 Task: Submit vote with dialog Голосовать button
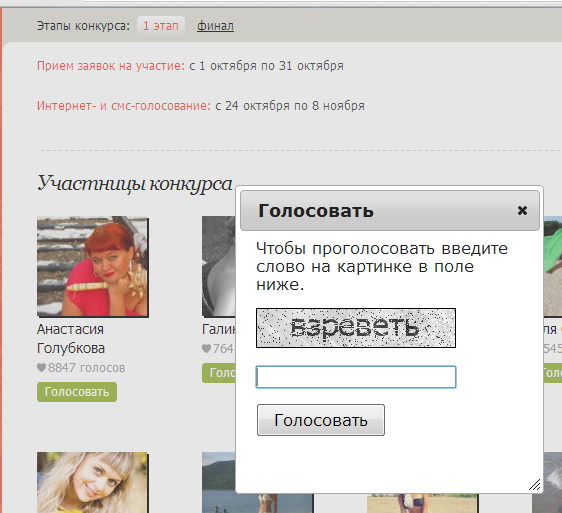tap(321, 420)
